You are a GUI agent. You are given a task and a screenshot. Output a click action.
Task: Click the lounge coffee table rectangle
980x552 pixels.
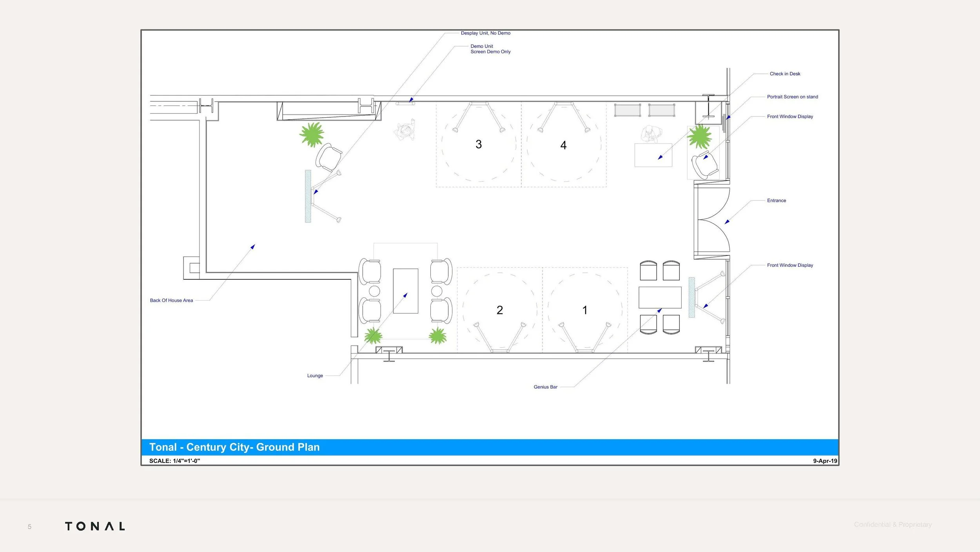pyautogui.click(x=405, y=291)
